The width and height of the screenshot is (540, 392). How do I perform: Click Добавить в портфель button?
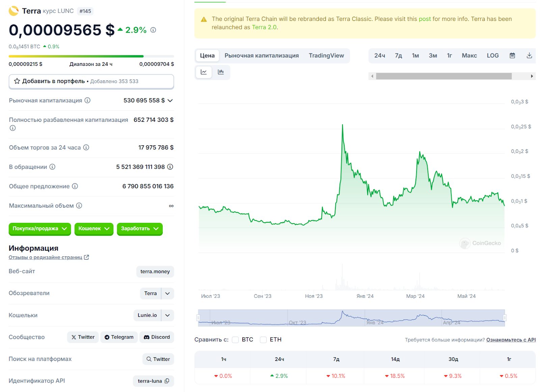[x=91, y=81]
